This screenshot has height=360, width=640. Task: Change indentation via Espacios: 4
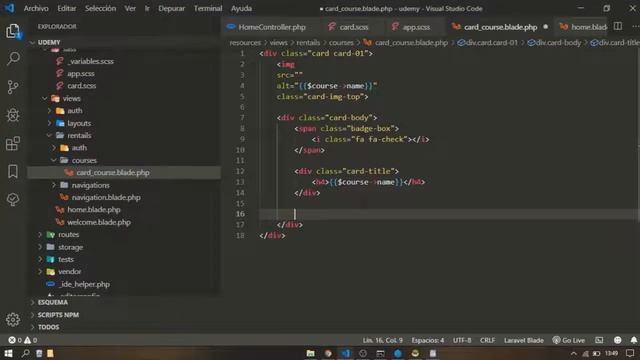pos(428,340)
